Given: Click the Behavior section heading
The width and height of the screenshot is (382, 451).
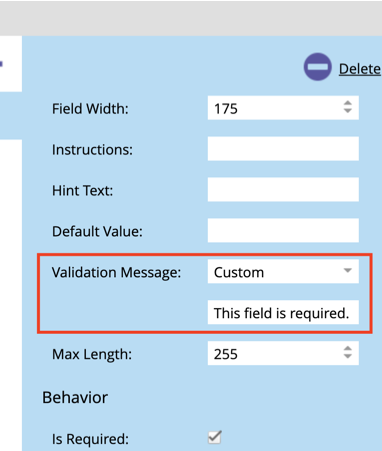Looking at the screenshot, I should tap(75, 397).
